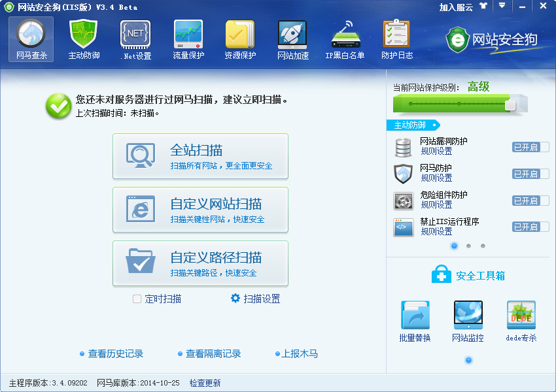Click the 网马防护 shield icon
The height and width of the screenshot is (392, 556).
pos(403,174)
